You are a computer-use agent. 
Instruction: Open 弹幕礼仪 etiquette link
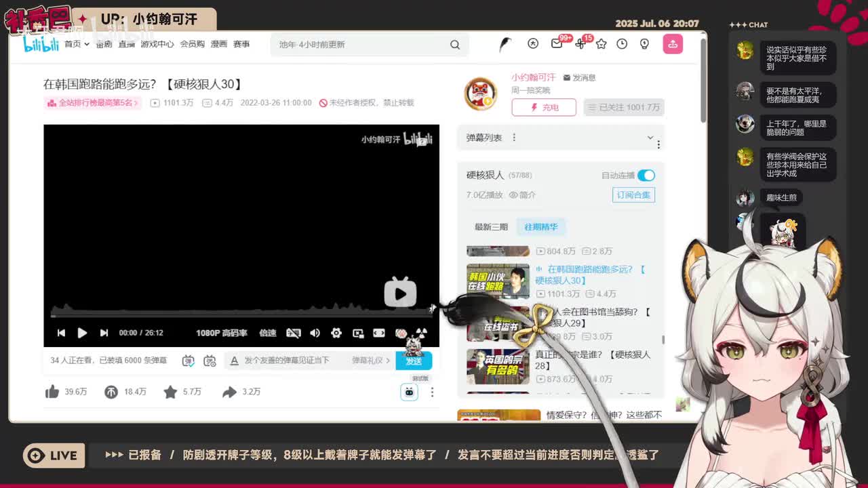point(371,361)
